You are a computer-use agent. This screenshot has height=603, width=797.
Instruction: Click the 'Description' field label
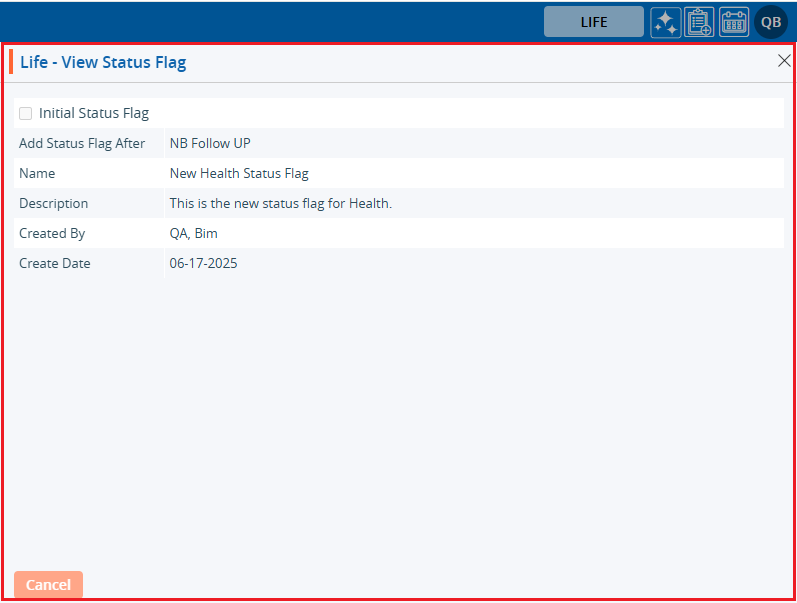click(54, 203)
